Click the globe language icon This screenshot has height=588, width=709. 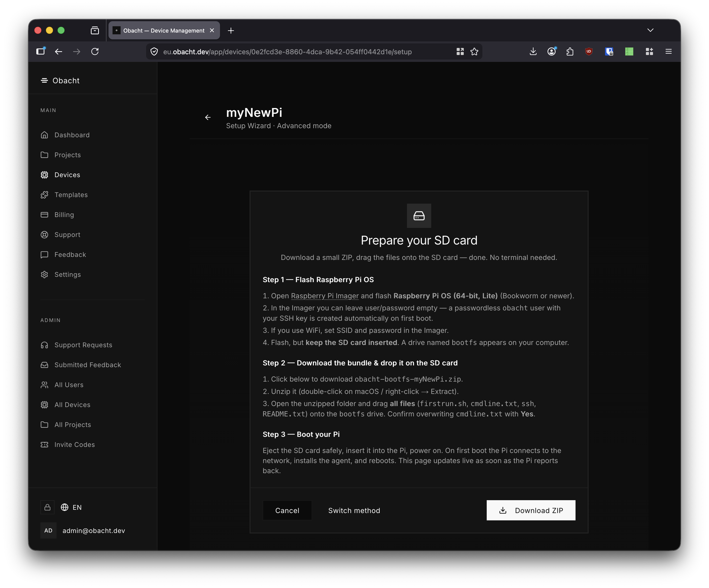coord(65,507)
